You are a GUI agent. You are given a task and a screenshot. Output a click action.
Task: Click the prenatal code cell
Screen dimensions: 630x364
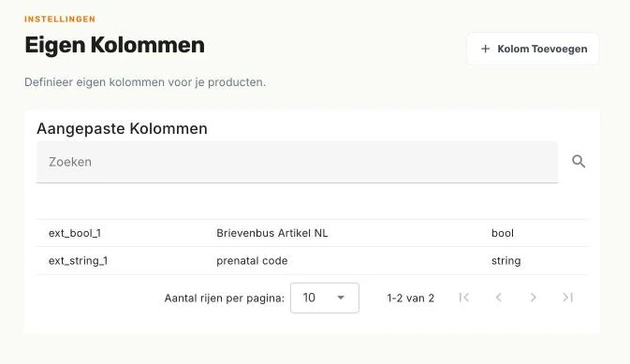click(x=252, y=261)
